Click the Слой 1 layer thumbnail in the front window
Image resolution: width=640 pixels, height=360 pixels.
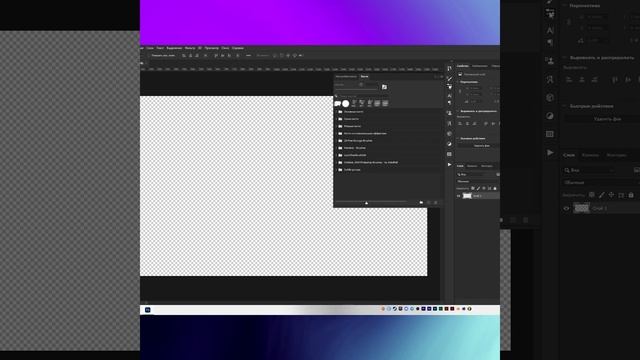click(x=467, y=196)
